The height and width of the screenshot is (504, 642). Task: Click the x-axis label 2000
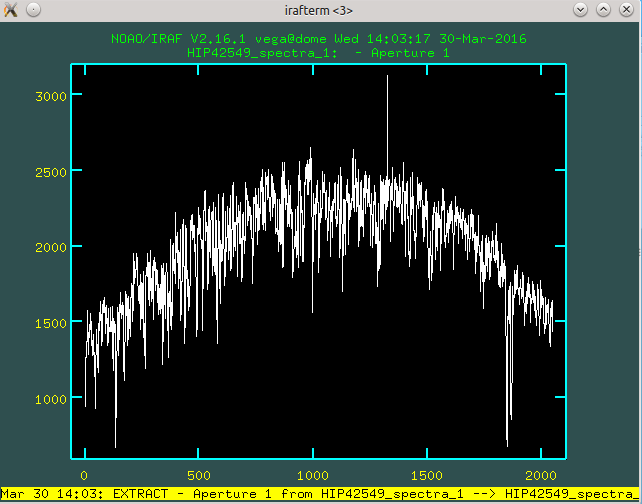[541, 475]
